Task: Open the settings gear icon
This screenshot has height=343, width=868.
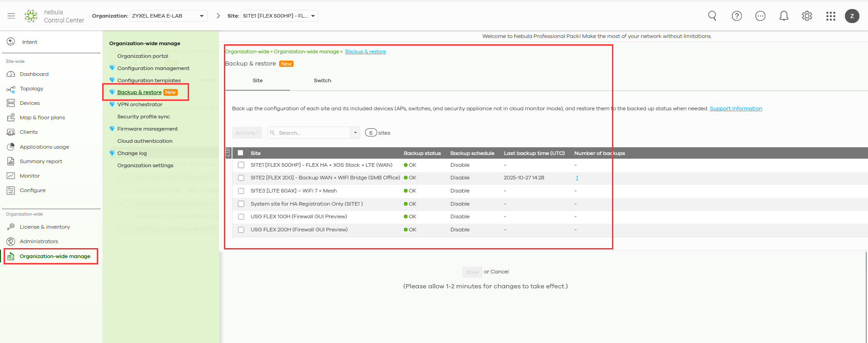Action: pyautogui.click(x=807, y=16)
